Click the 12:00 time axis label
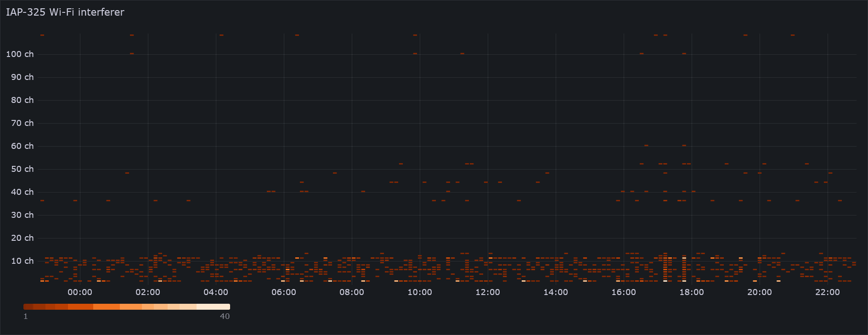Screen dimensions: 868x335 [488, 292]
